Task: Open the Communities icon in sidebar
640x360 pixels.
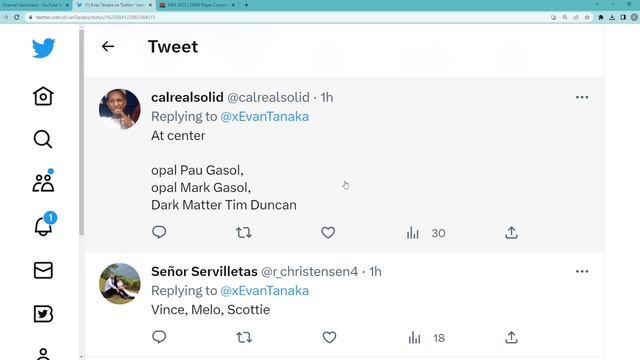Action: point(43,182)
